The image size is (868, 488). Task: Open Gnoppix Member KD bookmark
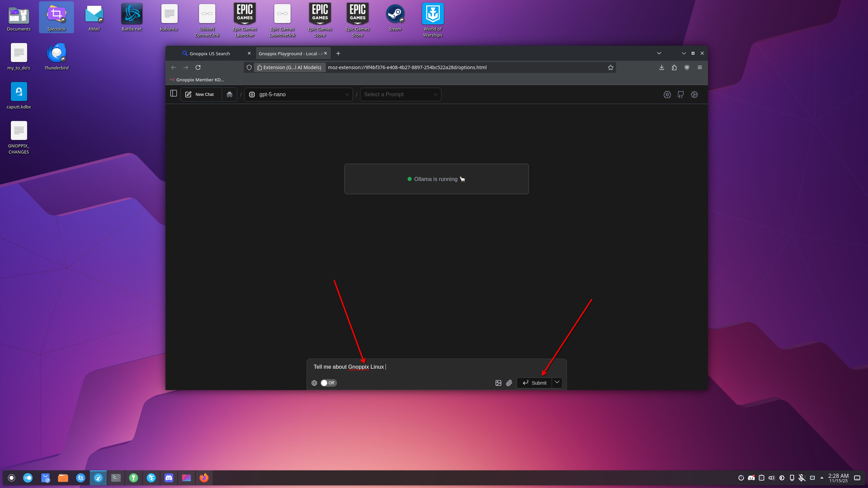point(197,80)
